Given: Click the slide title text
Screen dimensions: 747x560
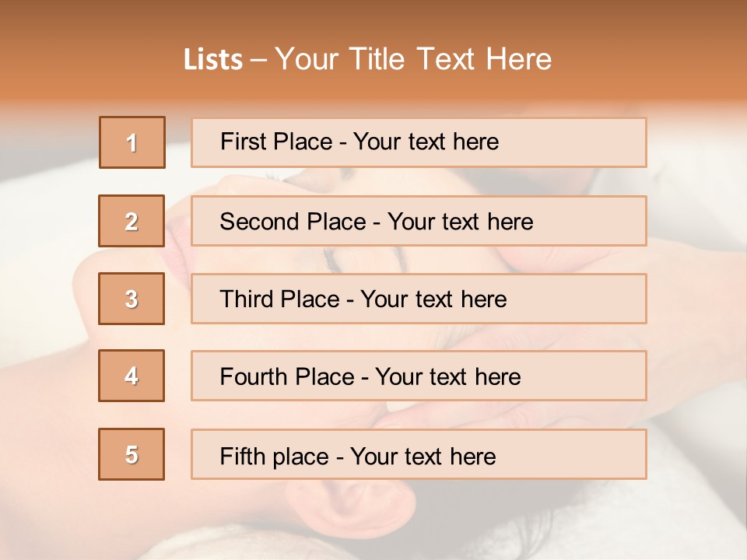Looking at the screenshot, I should pos(367,59).
